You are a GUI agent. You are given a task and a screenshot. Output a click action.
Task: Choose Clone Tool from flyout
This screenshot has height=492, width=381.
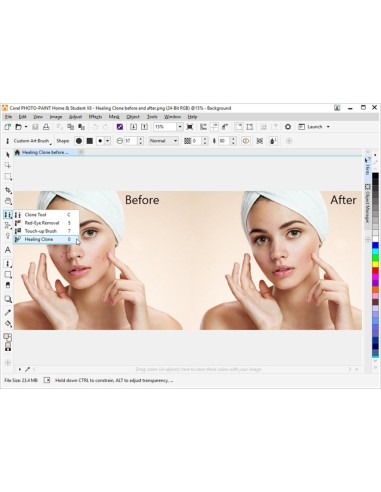click(x=47, y=215)
